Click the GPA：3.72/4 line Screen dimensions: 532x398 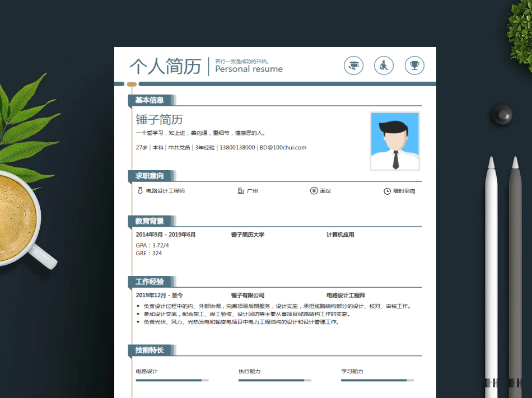(x=152, y=245)
